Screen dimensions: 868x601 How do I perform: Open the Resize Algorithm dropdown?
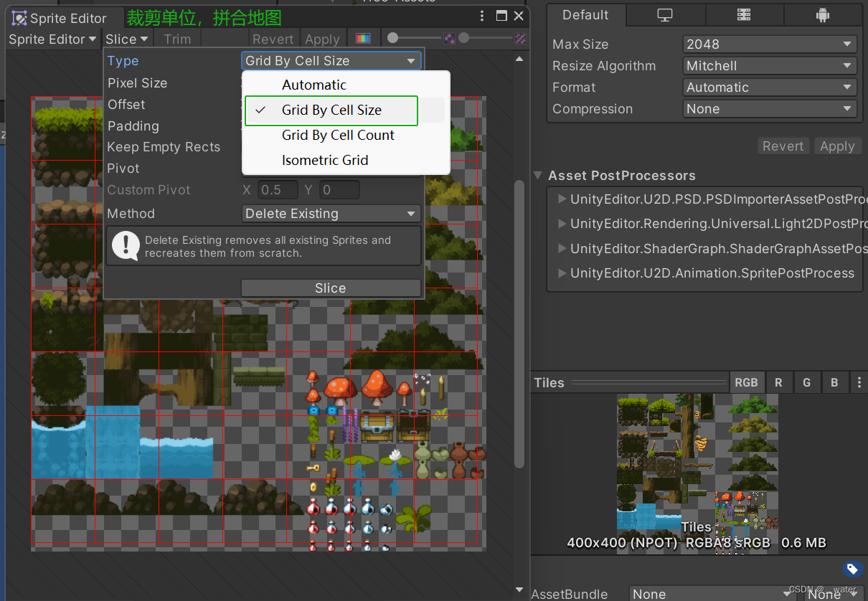coord(770,65)
